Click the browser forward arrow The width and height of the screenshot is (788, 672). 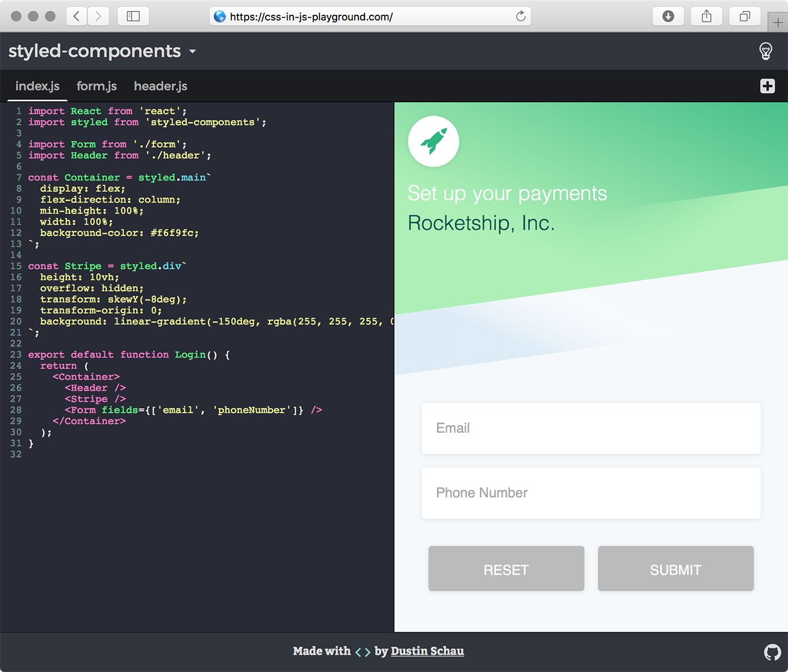click(98, 16)
